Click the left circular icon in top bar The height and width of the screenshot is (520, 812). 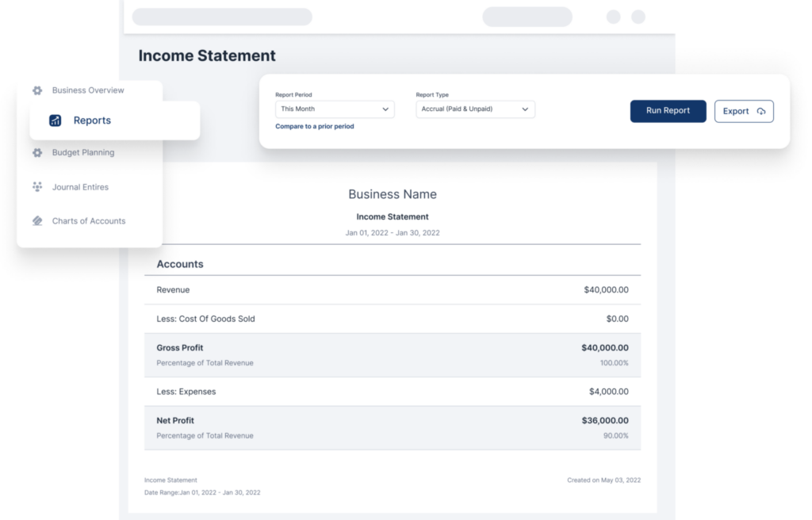tap(613, 17)
